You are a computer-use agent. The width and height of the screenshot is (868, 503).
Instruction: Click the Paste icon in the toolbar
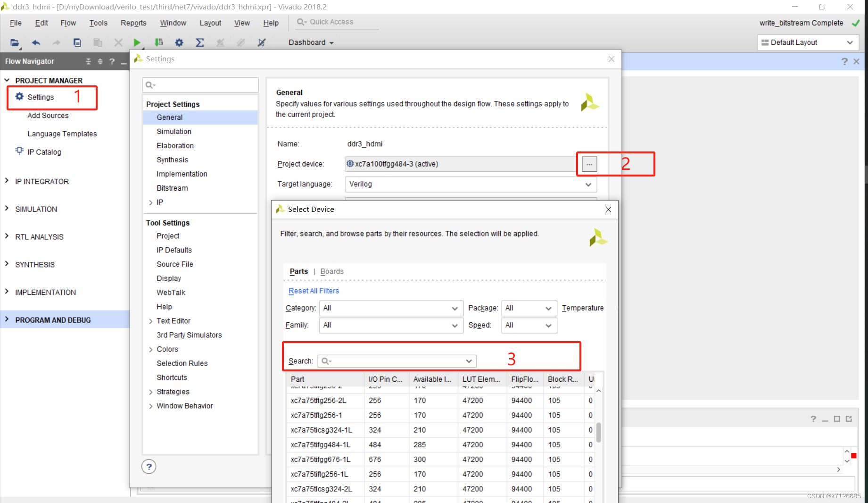click(98, 42)
